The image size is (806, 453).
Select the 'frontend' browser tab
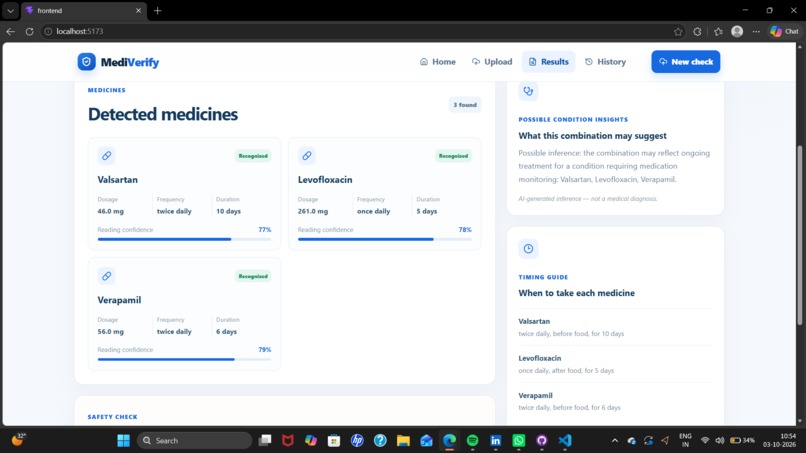pos(84,10)
